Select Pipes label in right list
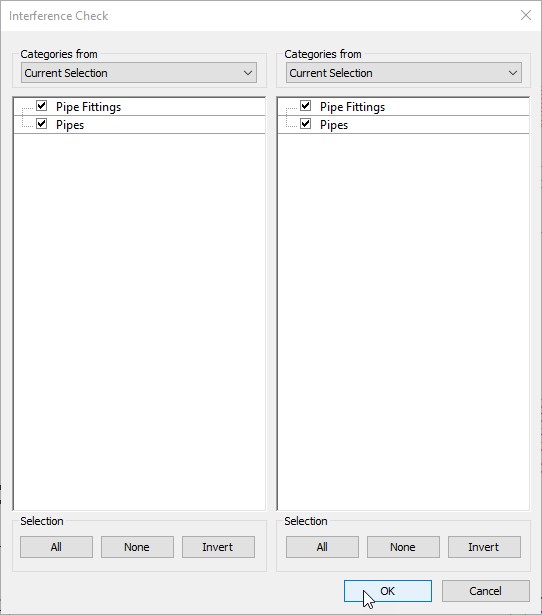The image size is (542, 615). 334,125
